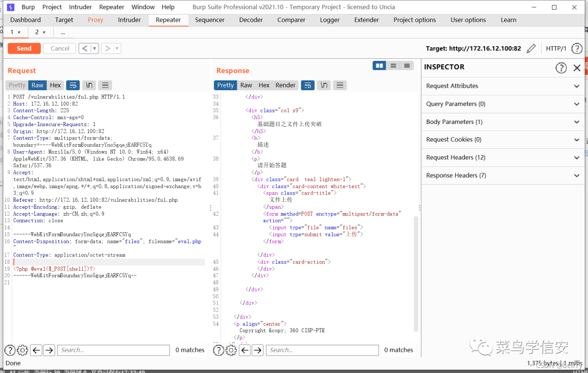The height and width of the screenshot is (373, 588).
Task: Expand Response Headers (7) section
Action: (x=503, y=175)
